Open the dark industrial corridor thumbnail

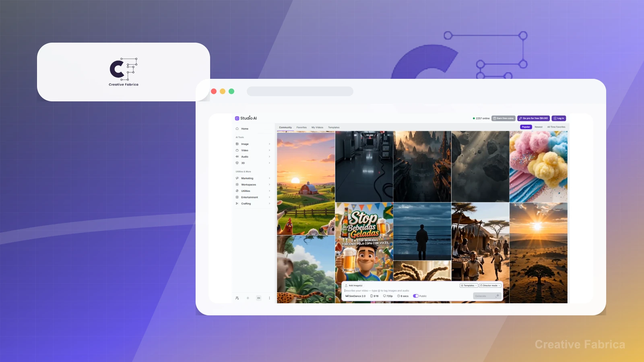tap(364, 167)
